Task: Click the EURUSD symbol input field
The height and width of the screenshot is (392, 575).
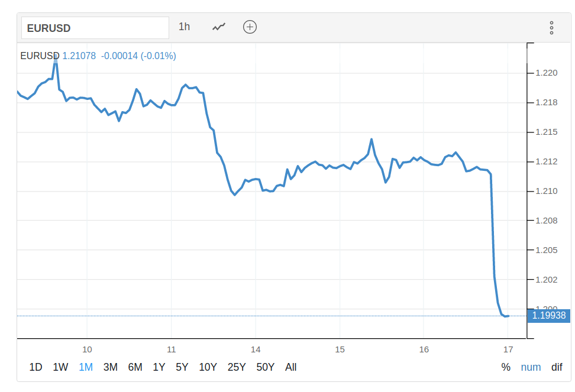Action: 95,28
